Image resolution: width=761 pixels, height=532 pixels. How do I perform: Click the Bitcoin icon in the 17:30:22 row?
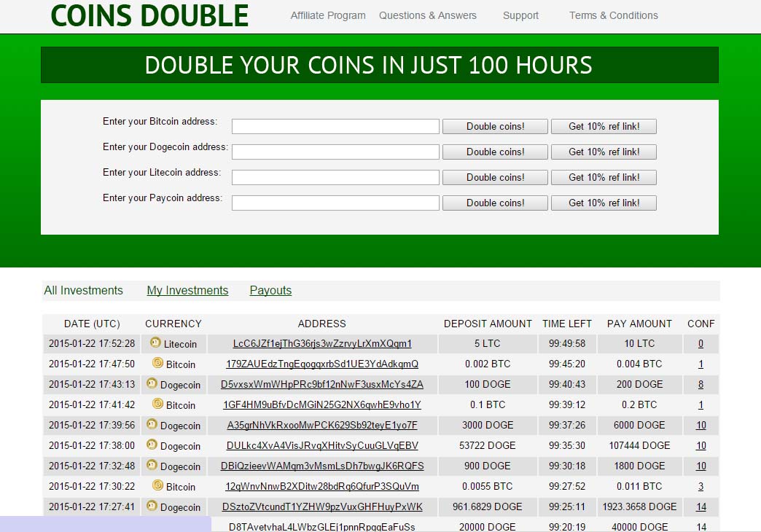click(157, 485)
